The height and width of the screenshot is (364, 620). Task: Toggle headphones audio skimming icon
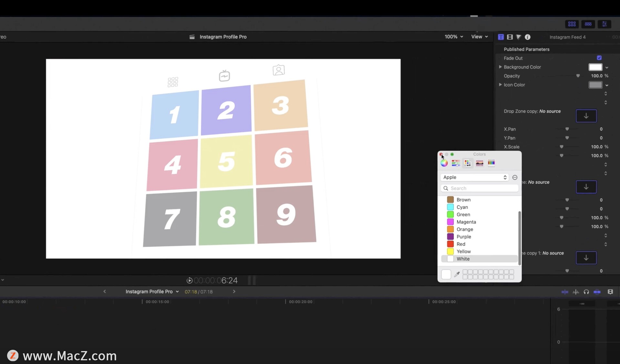coord(586,292)
